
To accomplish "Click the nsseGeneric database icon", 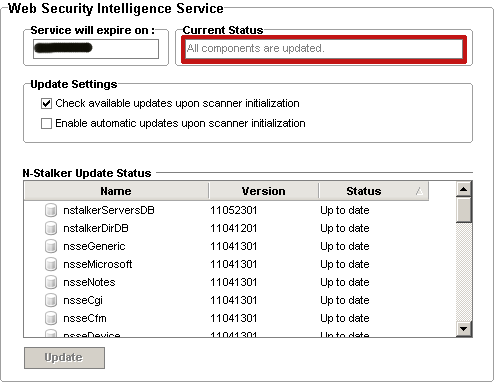I will [x=51, y=246].
